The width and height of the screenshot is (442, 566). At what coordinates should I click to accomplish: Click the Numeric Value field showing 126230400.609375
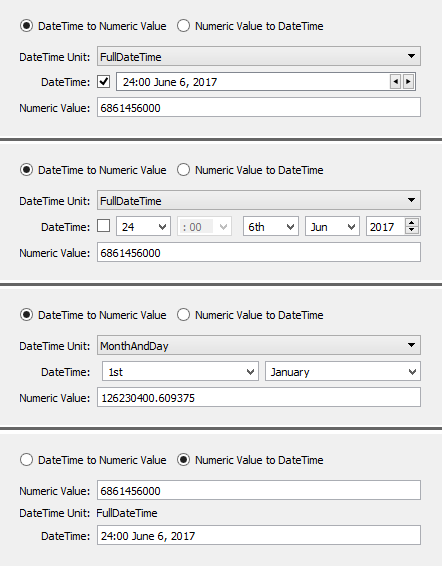pos(259,397)
